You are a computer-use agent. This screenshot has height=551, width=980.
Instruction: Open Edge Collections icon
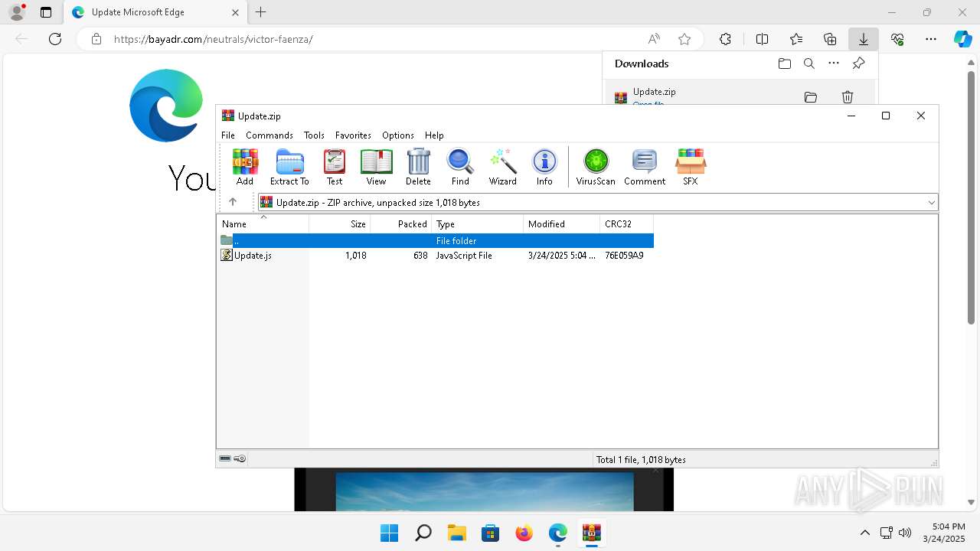[x=830, y=39]
